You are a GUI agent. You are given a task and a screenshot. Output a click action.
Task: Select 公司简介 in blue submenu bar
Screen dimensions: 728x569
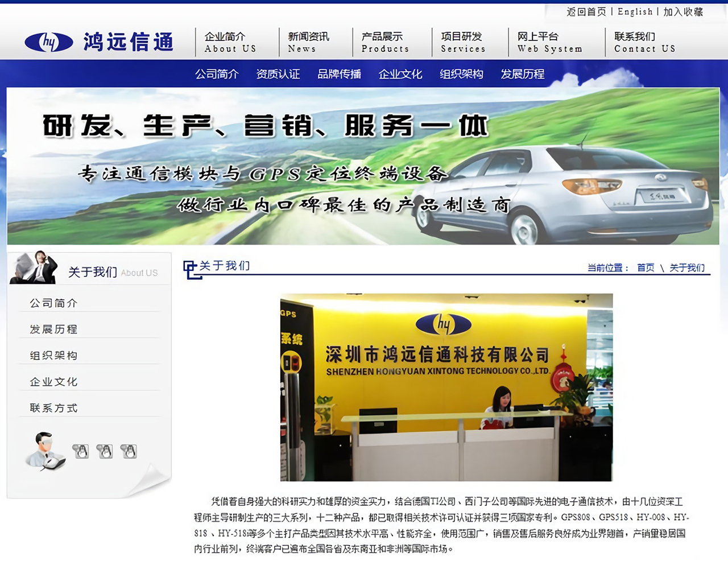pos(217,74)
